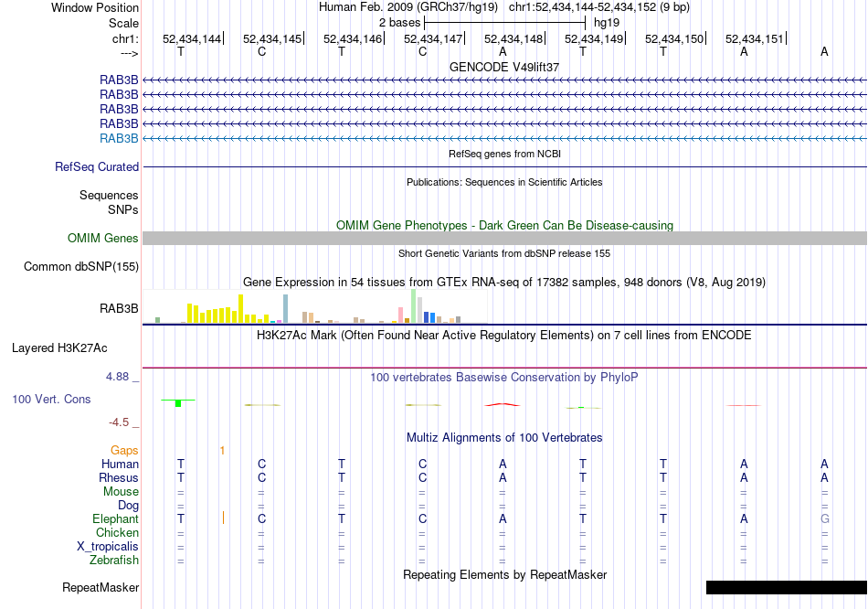Open 'Repeating Elements by RepeatMasker' track title
The image size is (868, 609).
(x=504, y=574)
